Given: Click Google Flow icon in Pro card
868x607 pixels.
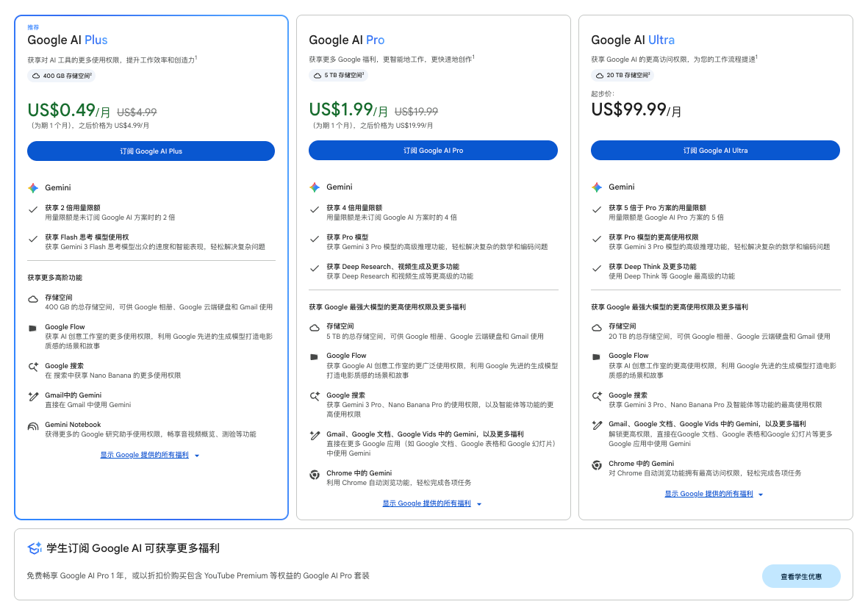Looking at the screenshot, I should pos(314,357).
